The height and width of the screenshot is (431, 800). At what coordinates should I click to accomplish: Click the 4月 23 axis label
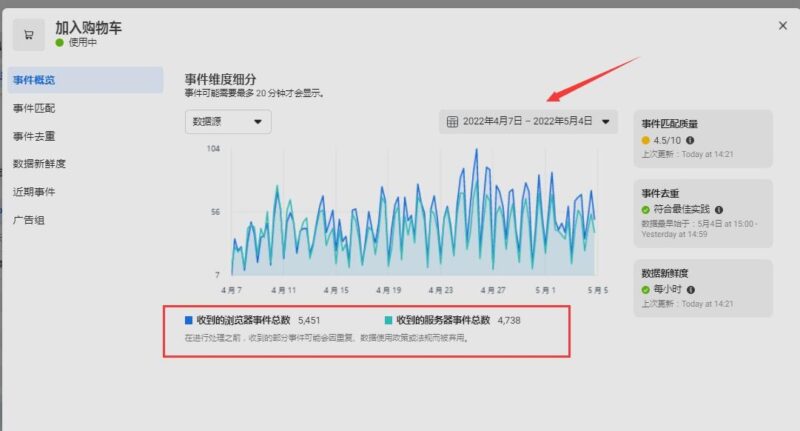click(441, 290)
